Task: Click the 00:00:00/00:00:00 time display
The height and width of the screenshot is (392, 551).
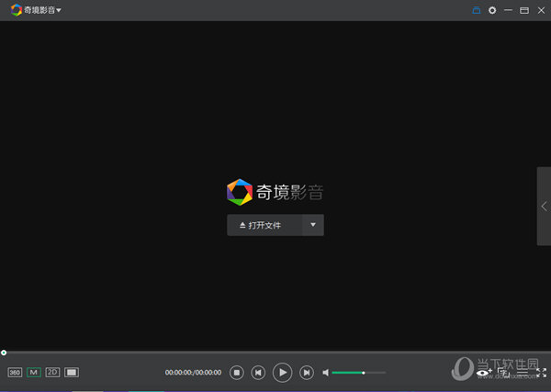Action: point(193,373)
